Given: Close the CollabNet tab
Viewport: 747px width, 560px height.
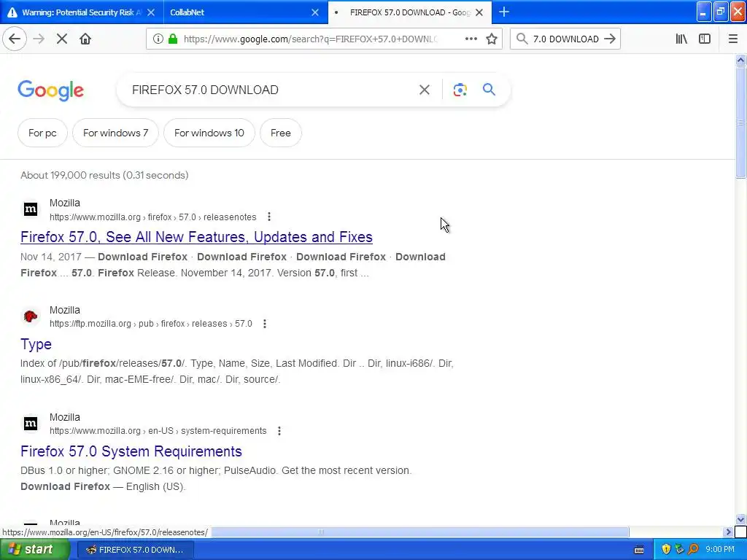Looking at the screenshot, I should (315, 12).
